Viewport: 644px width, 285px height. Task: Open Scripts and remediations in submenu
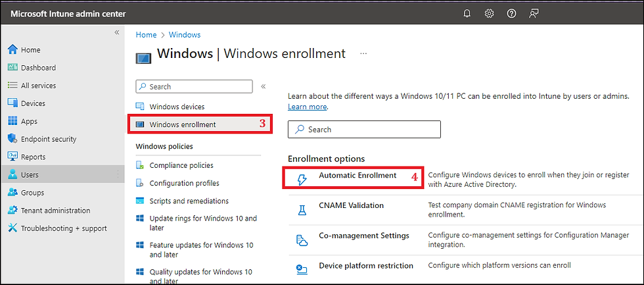(x=189, y=201)
